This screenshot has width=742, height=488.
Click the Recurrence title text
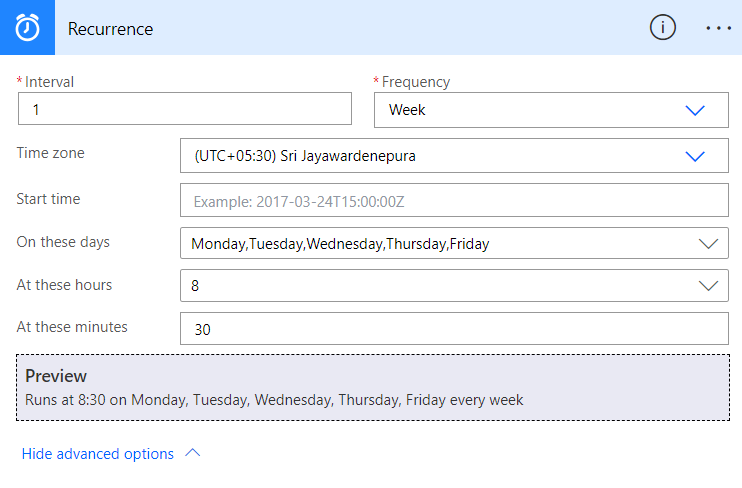110,29
